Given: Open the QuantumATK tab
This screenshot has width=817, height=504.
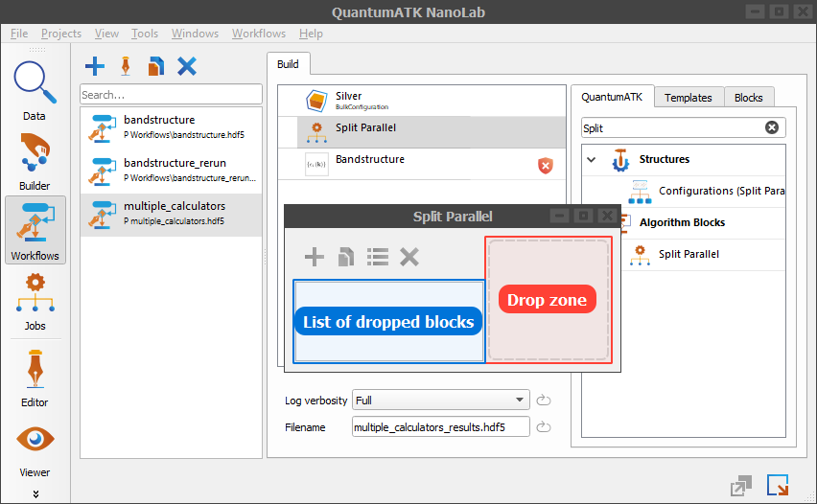Looking at the screenshot, I should click(612, 97).
